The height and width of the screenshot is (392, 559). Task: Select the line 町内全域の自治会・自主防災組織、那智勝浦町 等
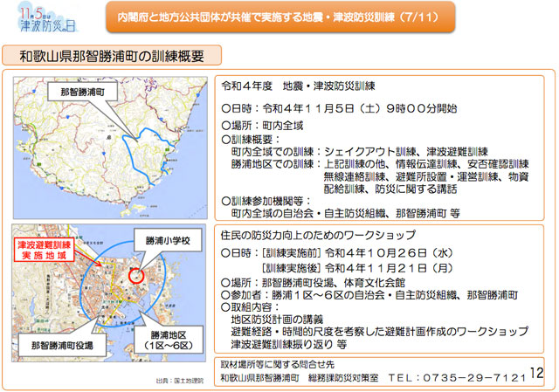click(346, 214)
